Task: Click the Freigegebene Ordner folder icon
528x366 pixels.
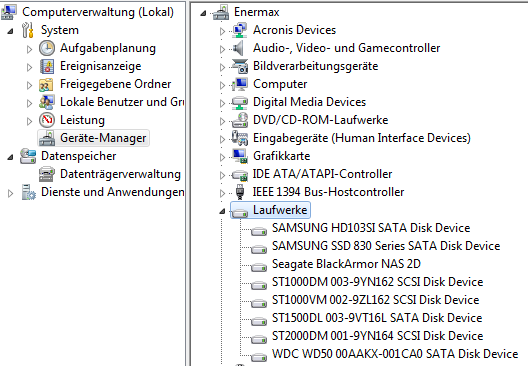Action: tap(46, 85)
